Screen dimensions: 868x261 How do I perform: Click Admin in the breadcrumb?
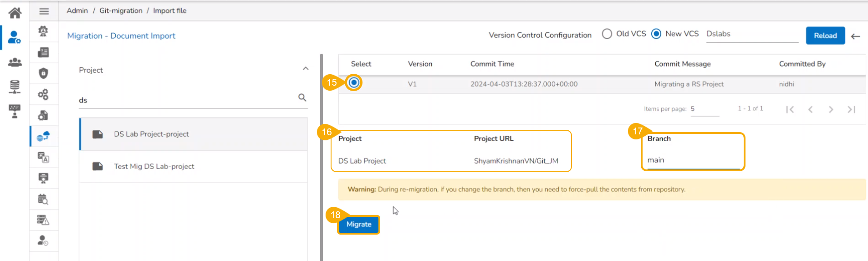tap(77, 10)
